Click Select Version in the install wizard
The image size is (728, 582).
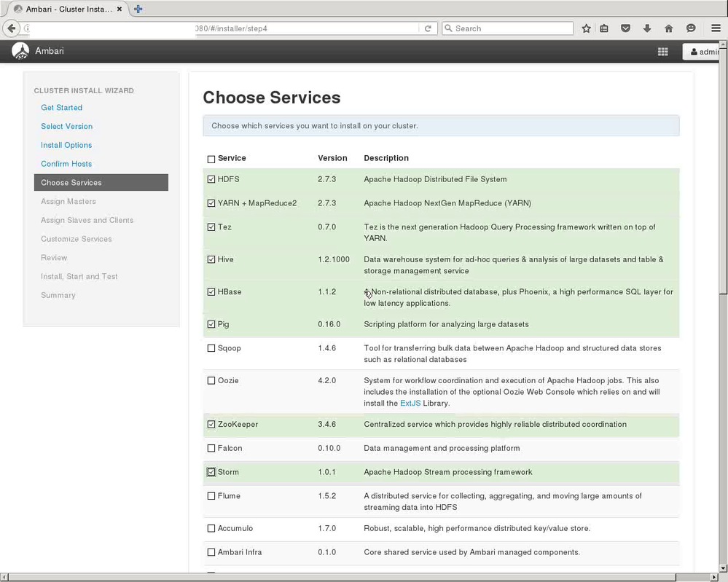click(66, 126)
